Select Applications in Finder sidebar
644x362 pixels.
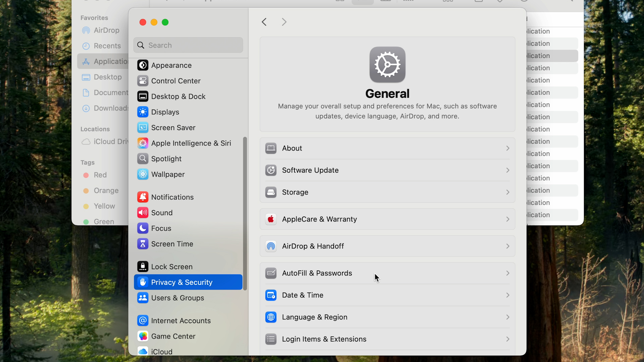click(x=103, y=61)
